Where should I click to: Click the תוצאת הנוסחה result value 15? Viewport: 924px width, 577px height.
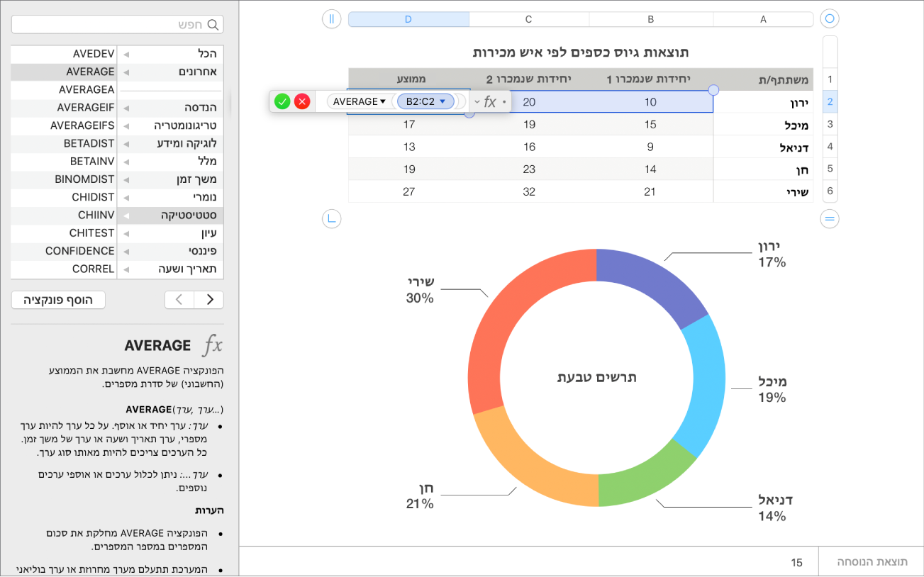pyautogui.click(x=797, y=562)
